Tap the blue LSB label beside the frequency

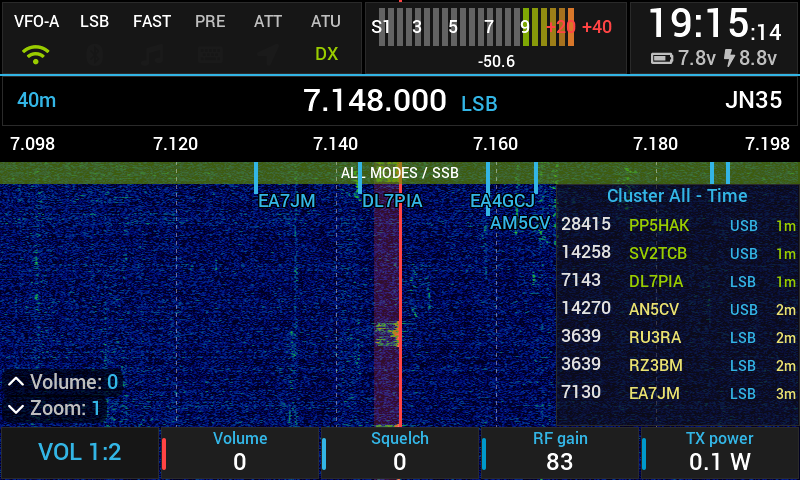point(479,104)
